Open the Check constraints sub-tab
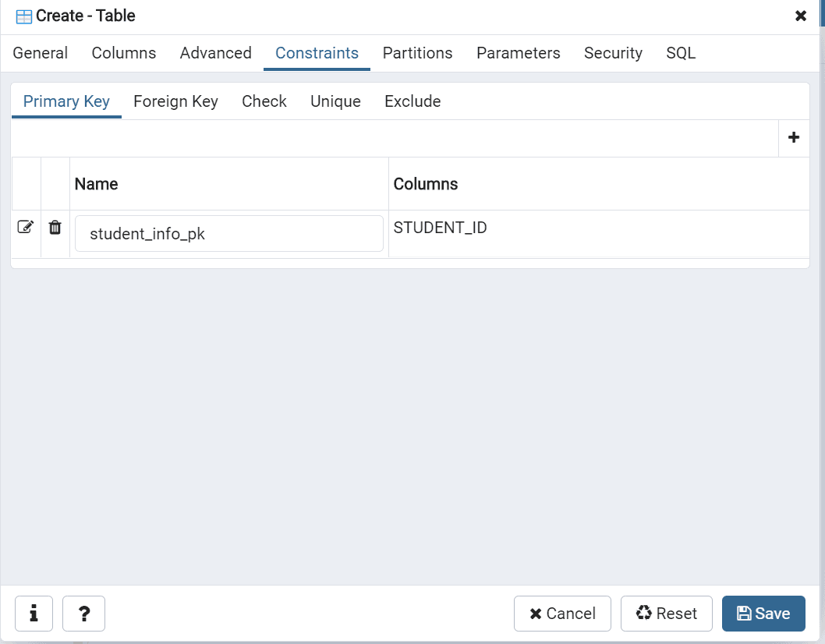825x644 pixels. pos(264,101)
